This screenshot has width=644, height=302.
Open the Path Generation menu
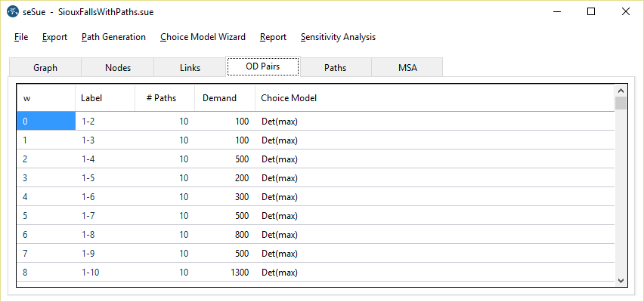coord(113,37)
